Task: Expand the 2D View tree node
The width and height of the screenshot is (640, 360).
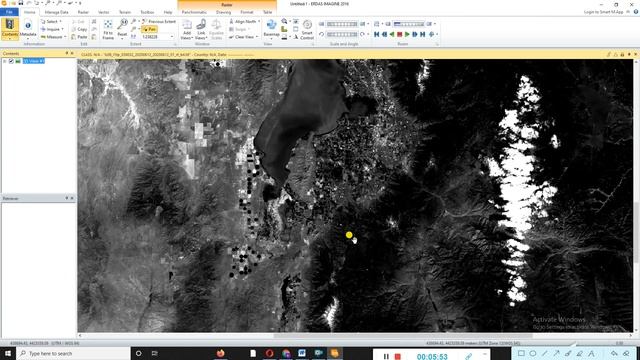Action: 4,61
